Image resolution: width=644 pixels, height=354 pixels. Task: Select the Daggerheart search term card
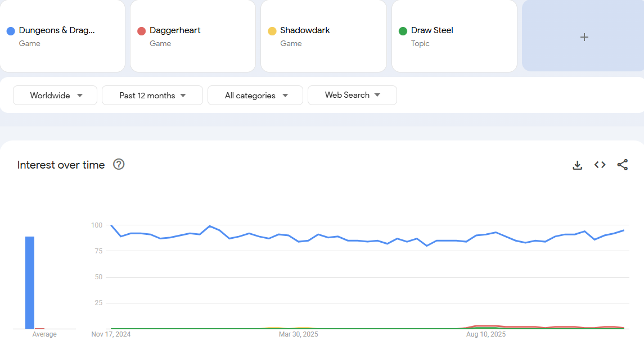click(192, 36)
